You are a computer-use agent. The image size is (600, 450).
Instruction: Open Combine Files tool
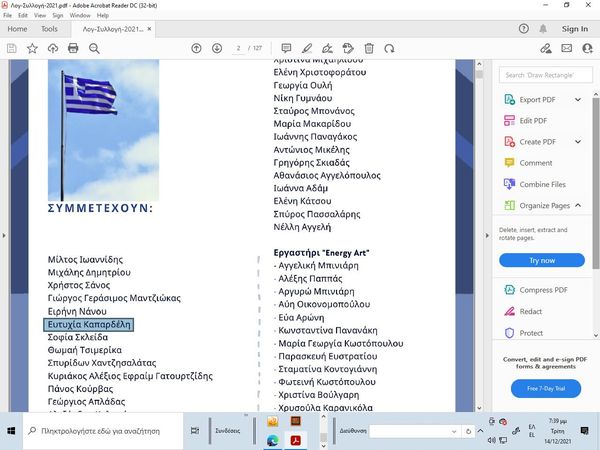542,184
